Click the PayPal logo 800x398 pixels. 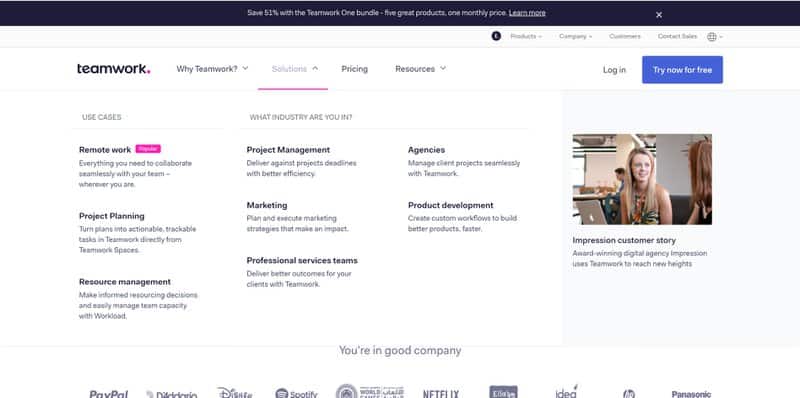[x=109, y=393]
